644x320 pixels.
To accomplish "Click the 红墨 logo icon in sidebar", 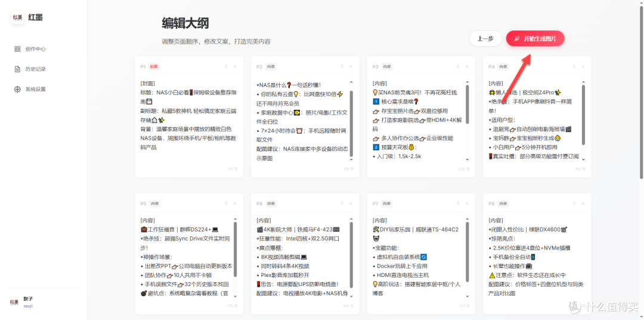I will pos(17,17).
